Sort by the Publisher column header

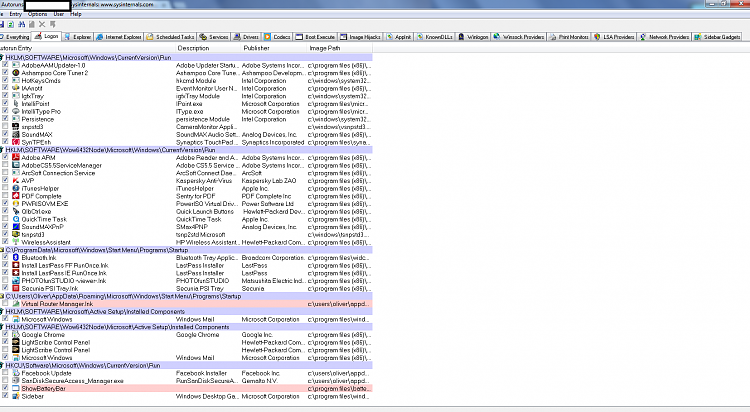[273, 48]
